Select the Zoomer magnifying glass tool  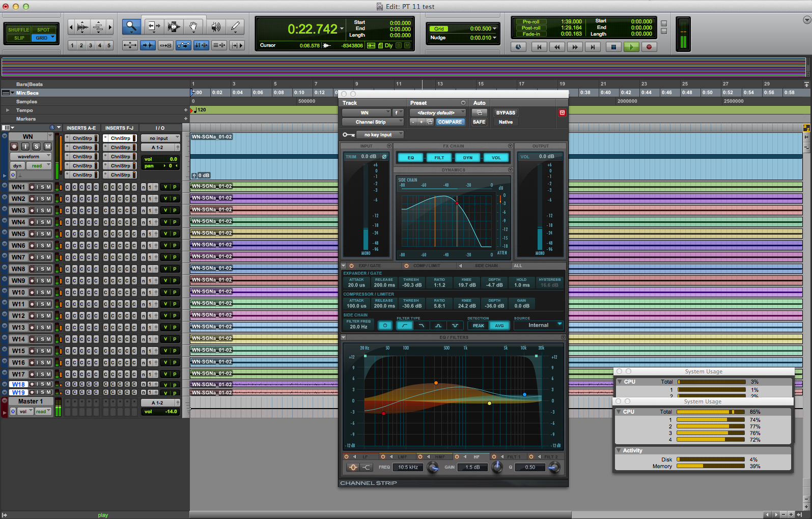click(x=131, y=26)
